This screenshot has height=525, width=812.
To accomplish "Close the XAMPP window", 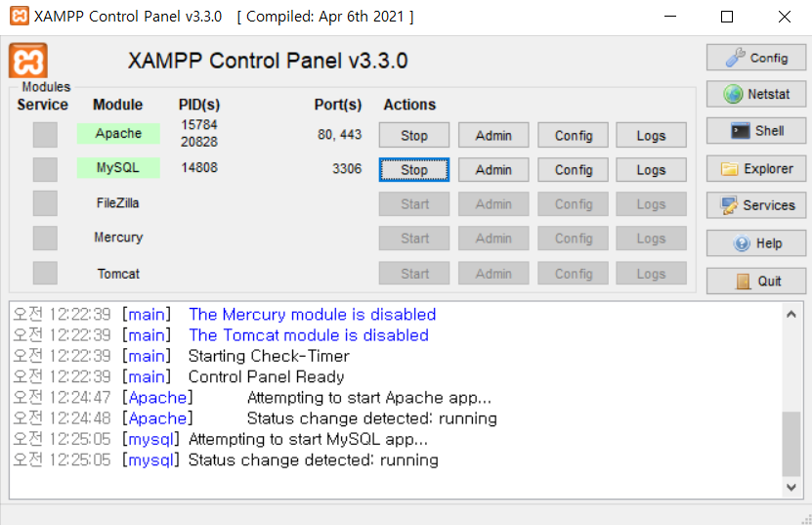I will pos(784,16).
